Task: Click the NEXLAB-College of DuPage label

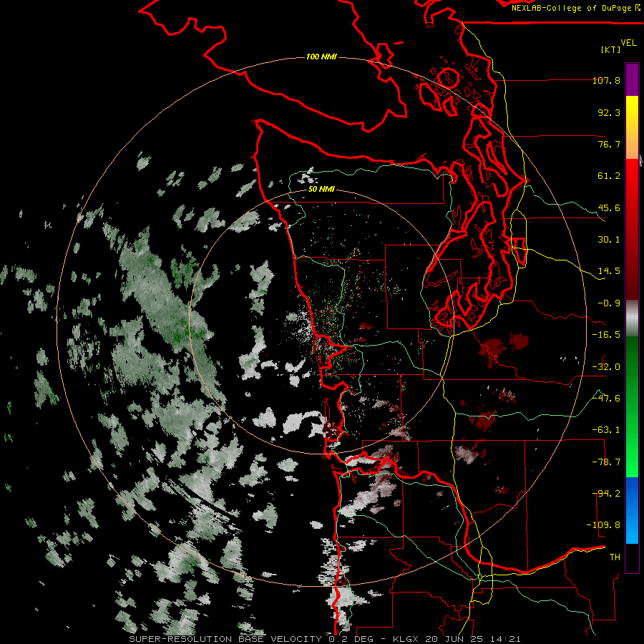Action: pyautogui.click(x=575, y=8)
